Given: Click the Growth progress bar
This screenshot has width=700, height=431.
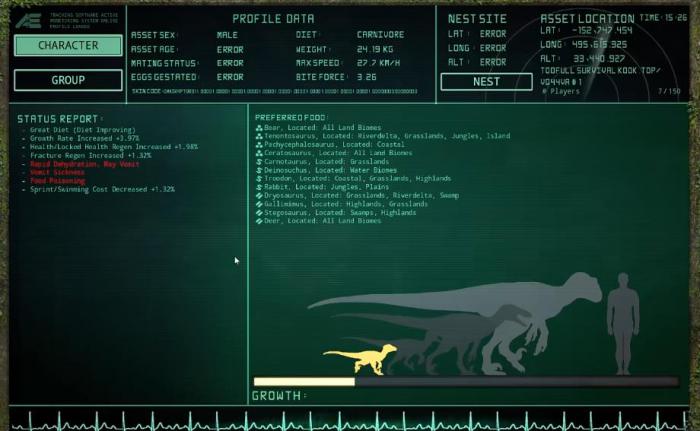Looking at the screenshot, I should click(465, 381).
